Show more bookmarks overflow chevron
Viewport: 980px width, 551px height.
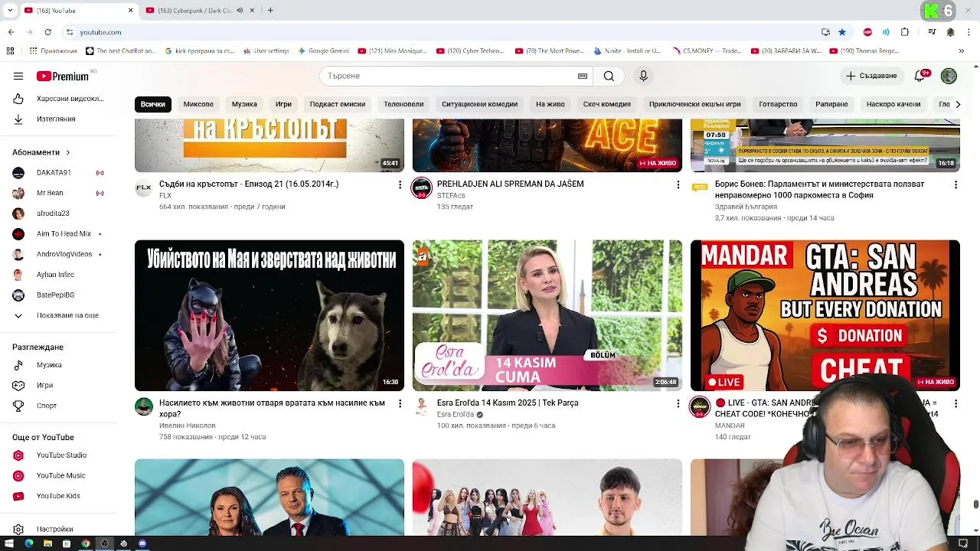point(962,51)
